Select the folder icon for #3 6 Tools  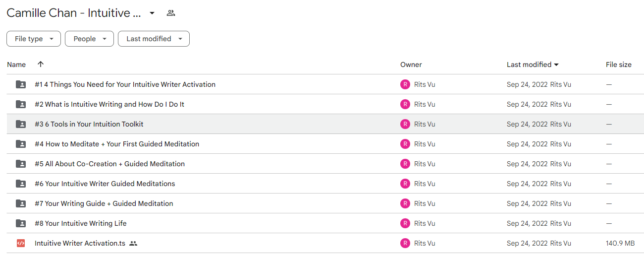tap(21, 124)
